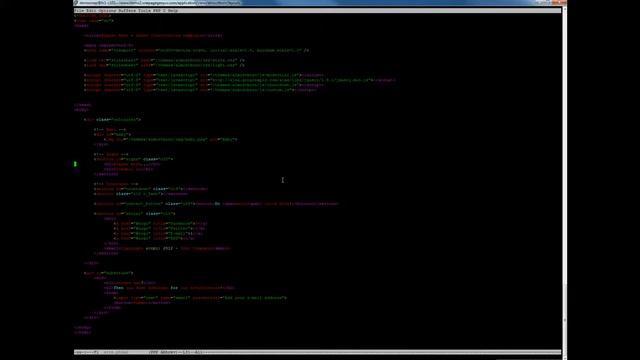The height and width of the screenshot is (360, 640).
Task: Click the closing </head> tag line
Action: pyautogui.click(x=83, y=105)
